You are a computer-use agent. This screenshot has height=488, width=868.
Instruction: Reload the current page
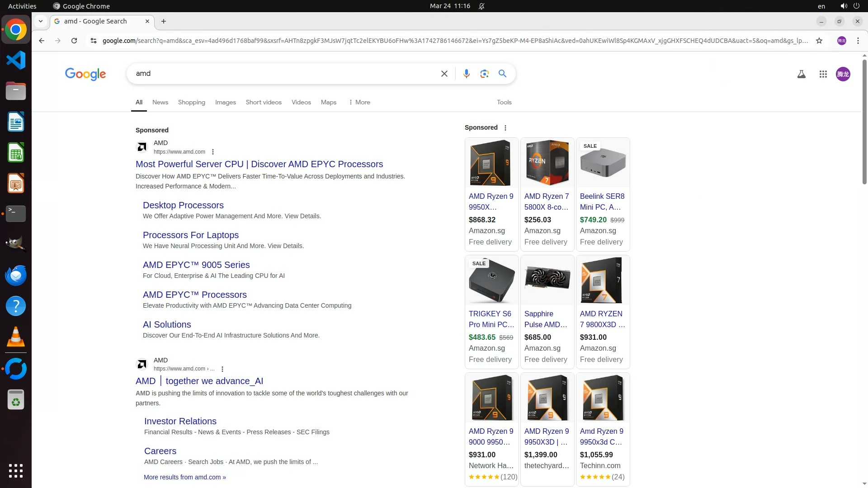coord(74,41)
